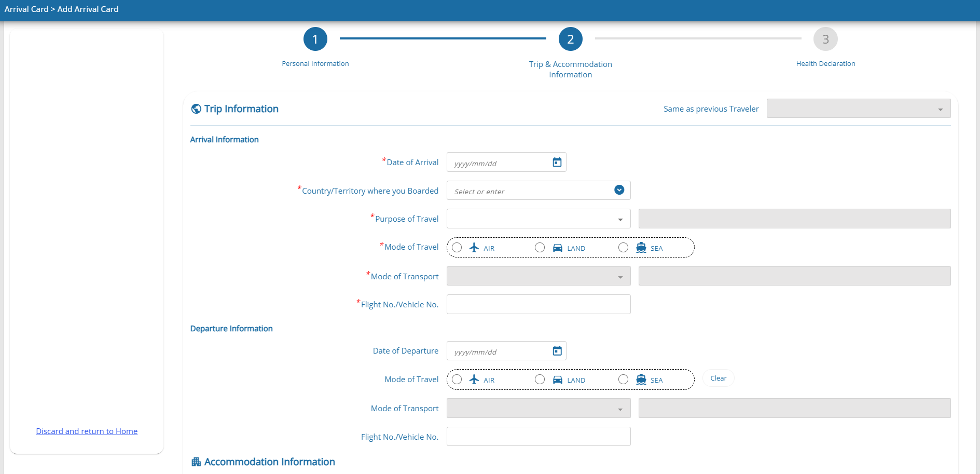Click the Health Declaration step label
The height and width of the screenshot is (474, 980).
(x=825, y=64)
